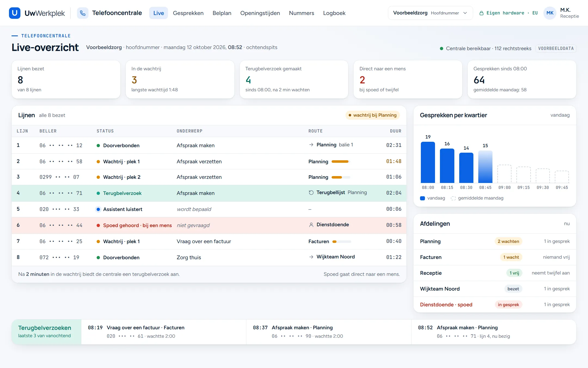The height and width of the screenshot is (368, 588).
Task: Click the Planning queue progress bar on line 2
Action: (341, 162)
